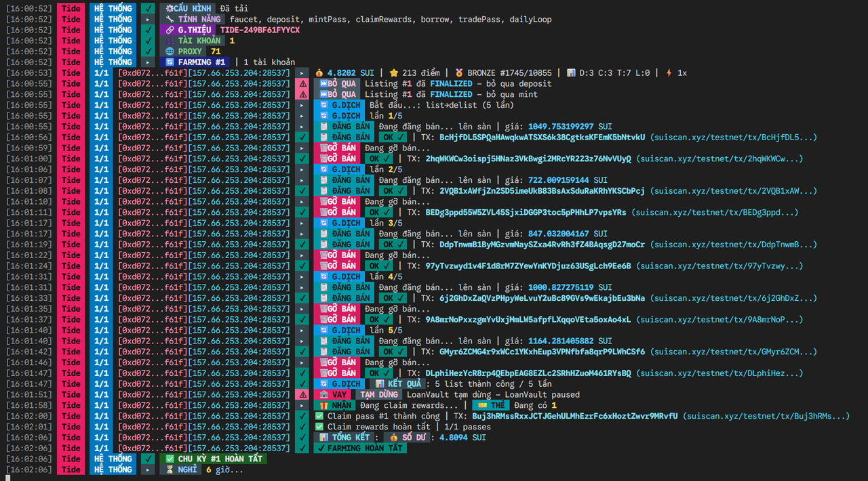
Task: Click the green check icon before 'Claim rewards hoàn tất'
Action: coord(319,427)
